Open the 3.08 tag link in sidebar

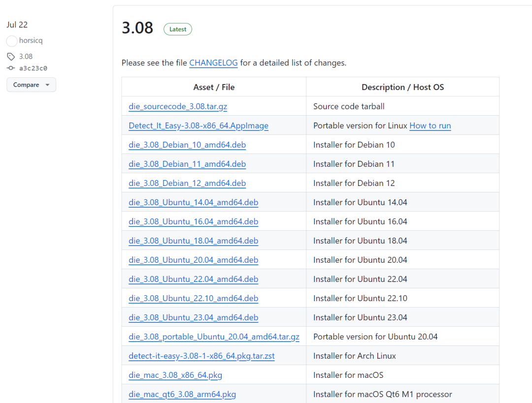[x=26, y=56]
